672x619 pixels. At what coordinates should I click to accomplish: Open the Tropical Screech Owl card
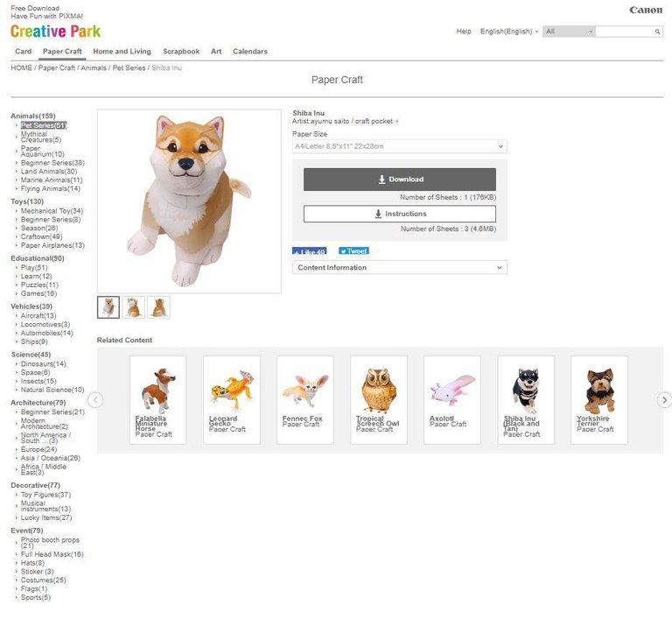[378, 400]
